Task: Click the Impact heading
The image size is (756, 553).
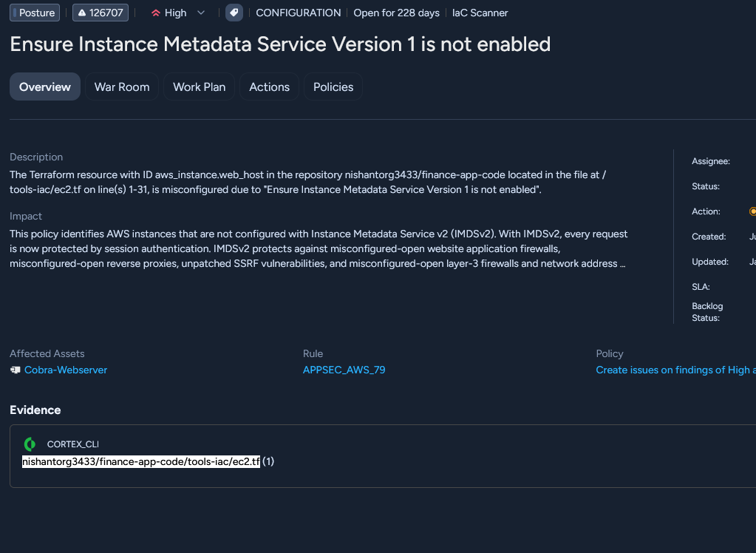Action: (26, 216)
